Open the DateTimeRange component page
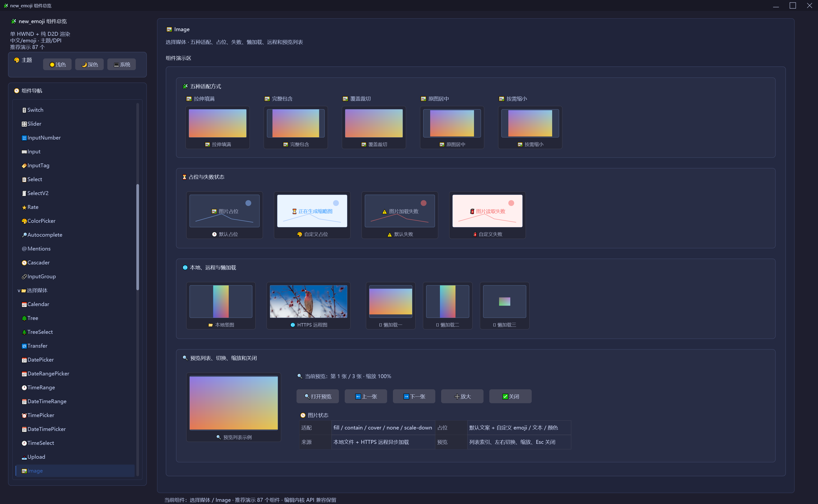The width and height of the screenshot is (818, 504). pyautogui.click(x=75, y=401)
